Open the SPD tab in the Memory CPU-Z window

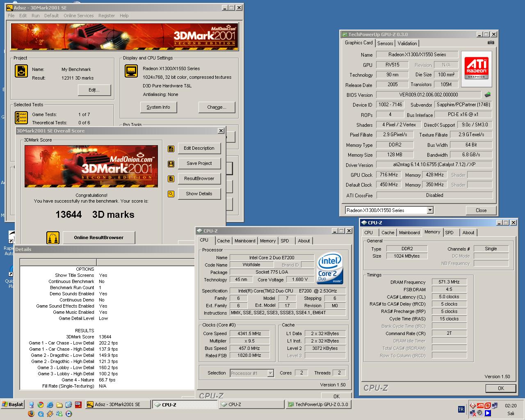(x=450, y=233)
